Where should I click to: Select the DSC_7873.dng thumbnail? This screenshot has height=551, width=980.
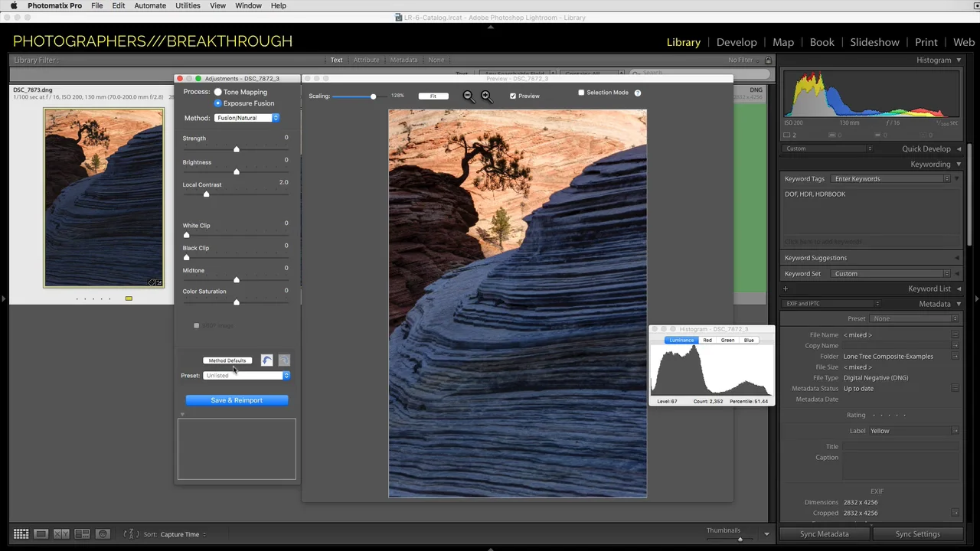103,197
